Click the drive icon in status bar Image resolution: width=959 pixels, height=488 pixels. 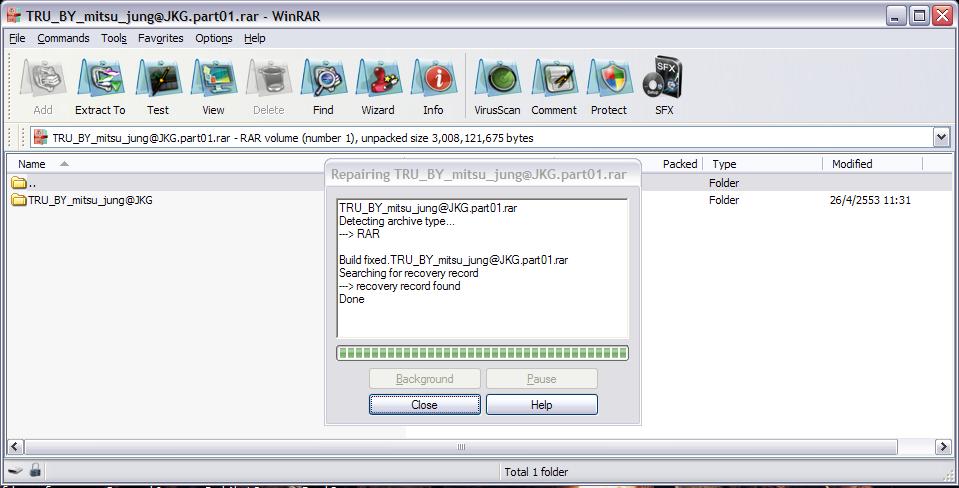[x=17, y=471]
